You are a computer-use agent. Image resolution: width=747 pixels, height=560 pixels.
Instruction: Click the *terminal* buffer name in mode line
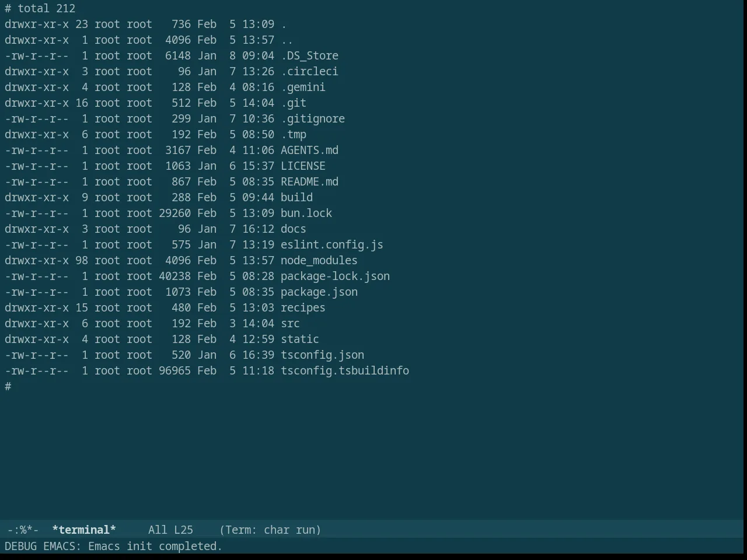84,530
